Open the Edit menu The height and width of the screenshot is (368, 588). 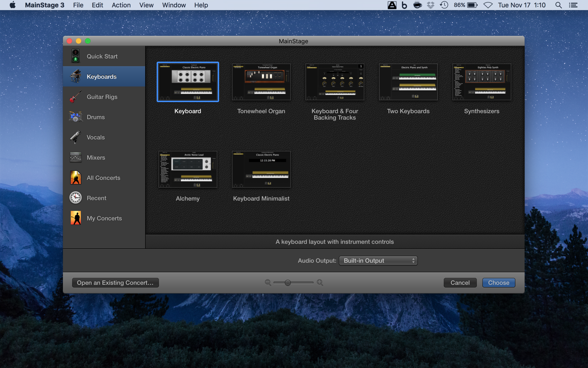(x=97, y=5)
